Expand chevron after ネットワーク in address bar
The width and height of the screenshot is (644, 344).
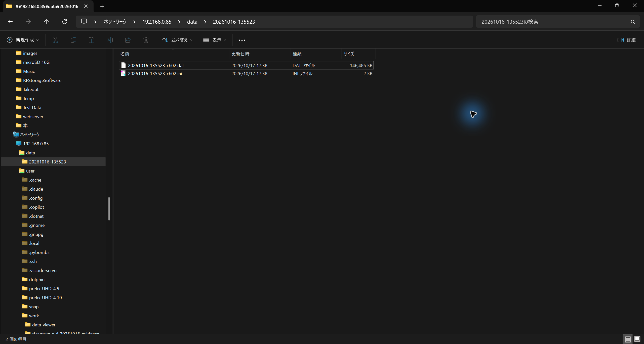[x=134, y=22]
